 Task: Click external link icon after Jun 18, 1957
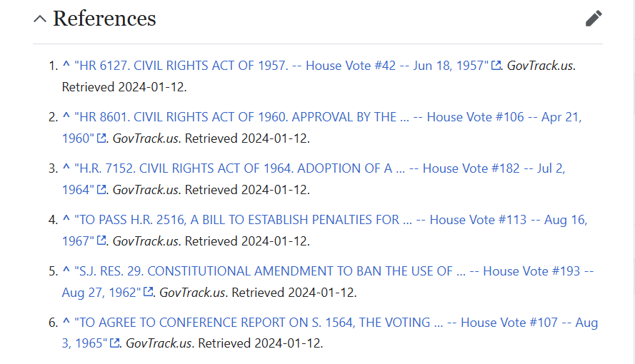(496, 65)
